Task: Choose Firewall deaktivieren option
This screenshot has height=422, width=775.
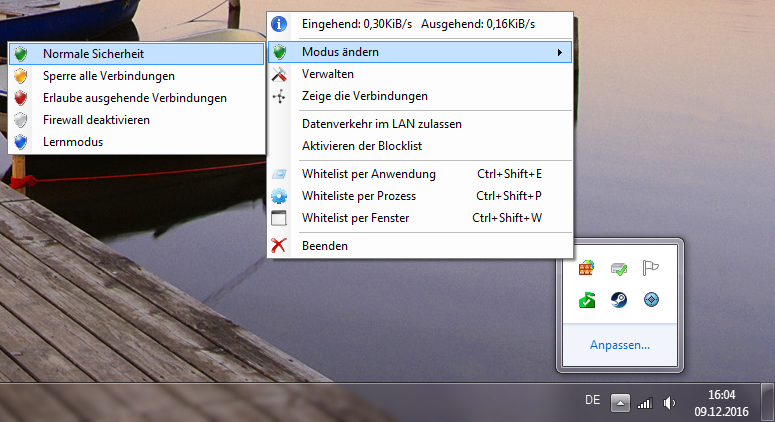Action: 136,120
